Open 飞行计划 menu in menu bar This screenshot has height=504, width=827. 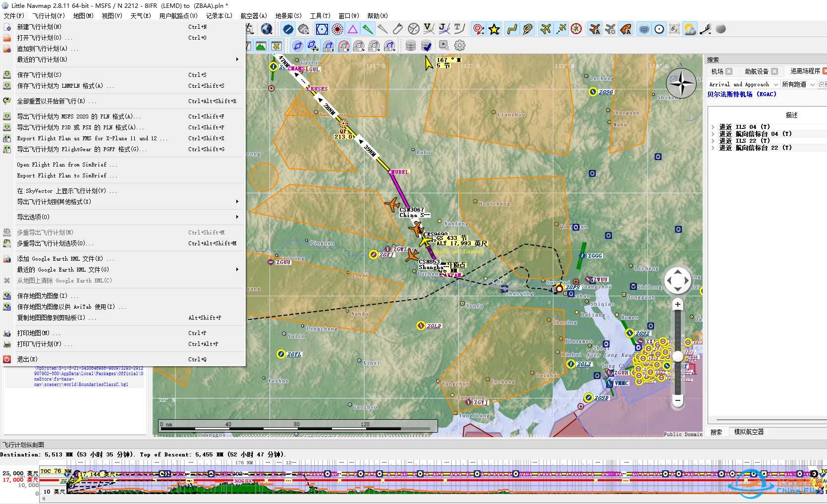[x=49, y=16]
